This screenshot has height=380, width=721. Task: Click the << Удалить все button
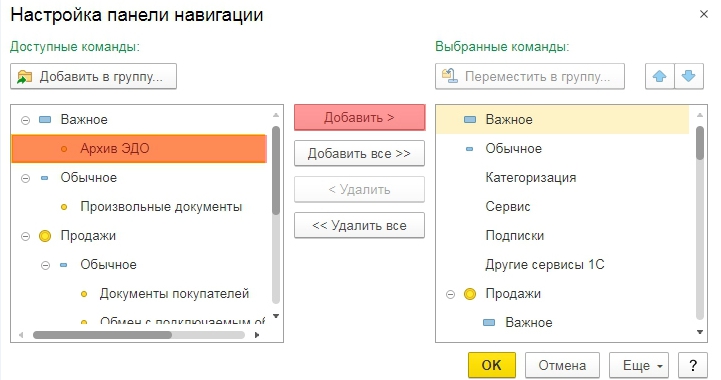[x=359, y=225]
